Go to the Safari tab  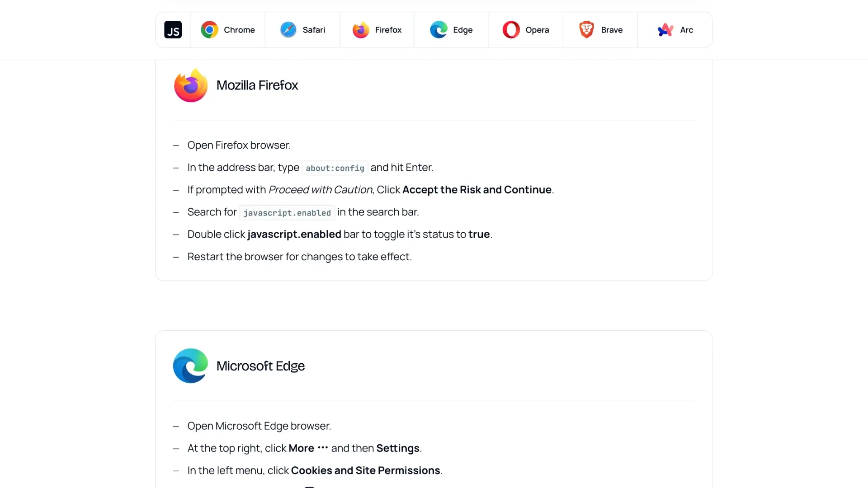pyautogui.click(x=314, y=30)
